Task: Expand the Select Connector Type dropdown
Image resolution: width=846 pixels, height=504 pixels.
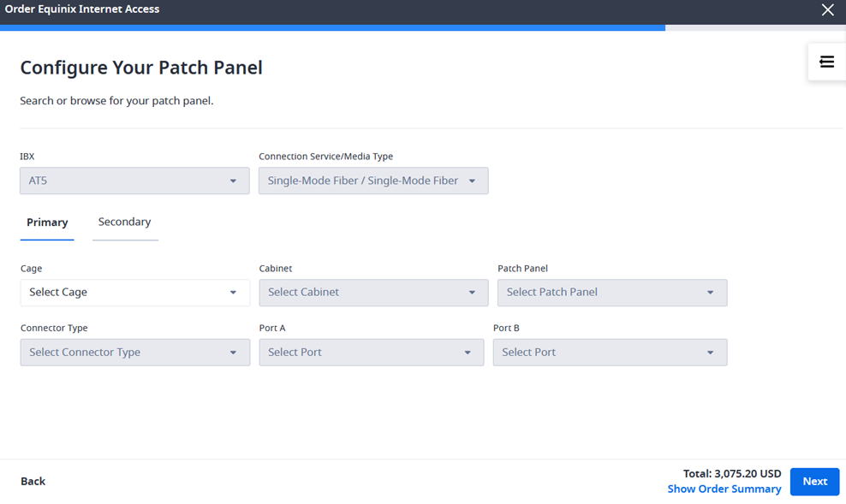Action: pyautogui.click(x=135, y=353)
